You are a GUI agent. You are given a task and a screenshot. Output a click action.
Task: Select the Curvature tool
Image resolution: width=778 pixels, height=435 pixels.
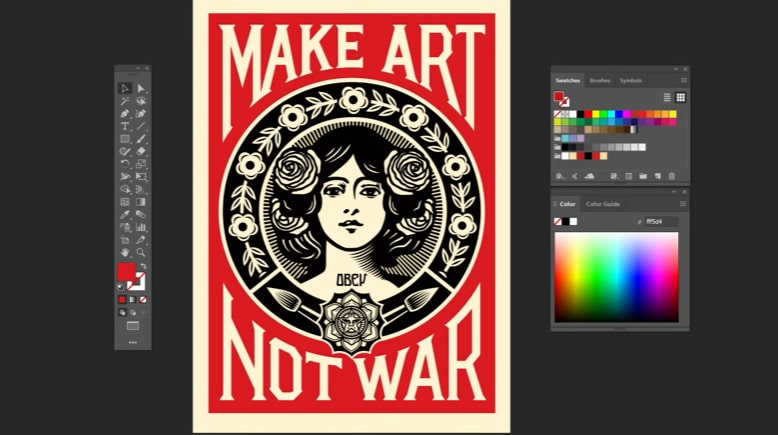(x=141, y=114)
